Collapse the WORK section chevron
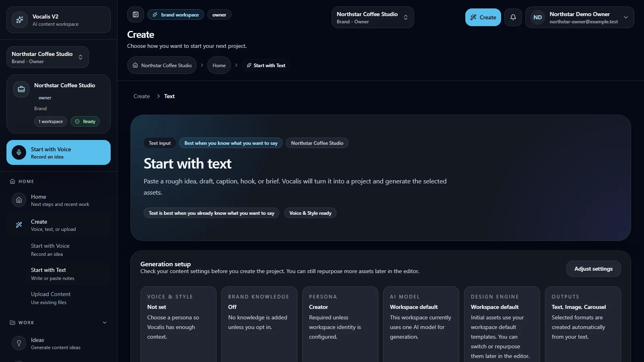 coord(105,323)
